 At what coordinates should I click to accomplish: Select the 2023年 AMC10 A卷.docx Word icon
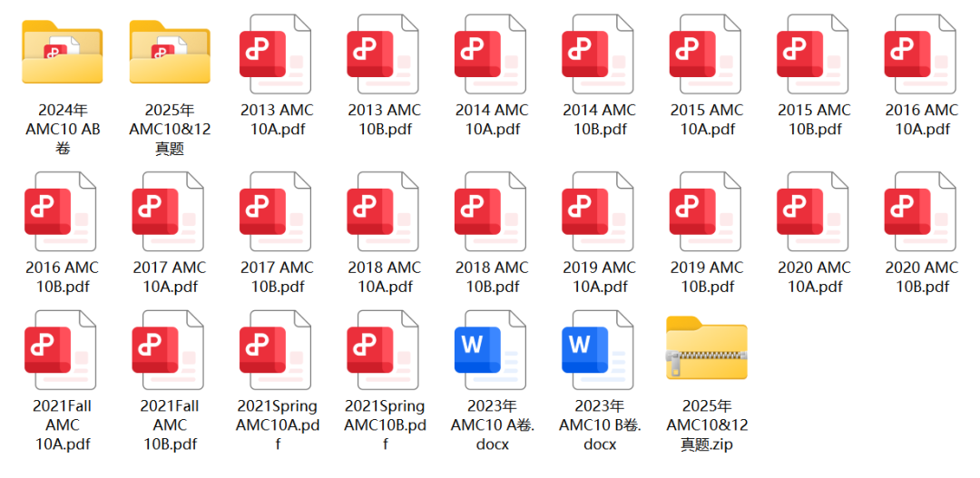[490, 350]
